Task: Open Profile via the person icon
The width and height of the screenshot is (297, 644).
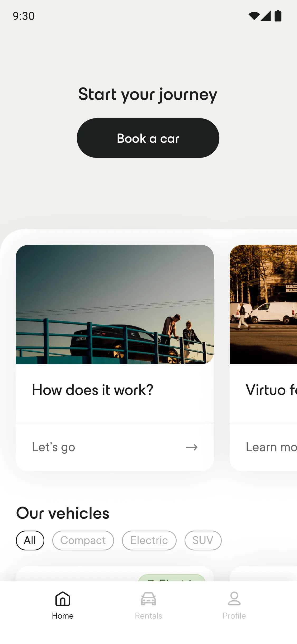Action: pos(234,598)
